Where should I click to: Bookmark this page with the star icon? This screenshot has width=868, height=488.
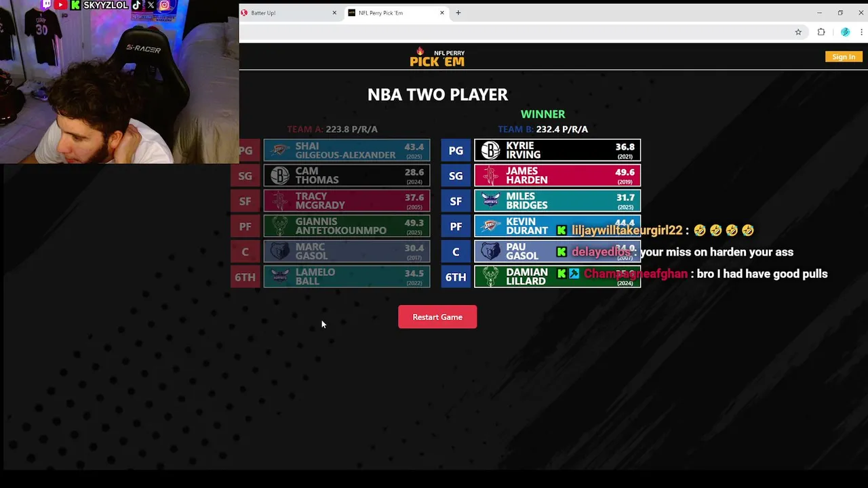(798, 32)
